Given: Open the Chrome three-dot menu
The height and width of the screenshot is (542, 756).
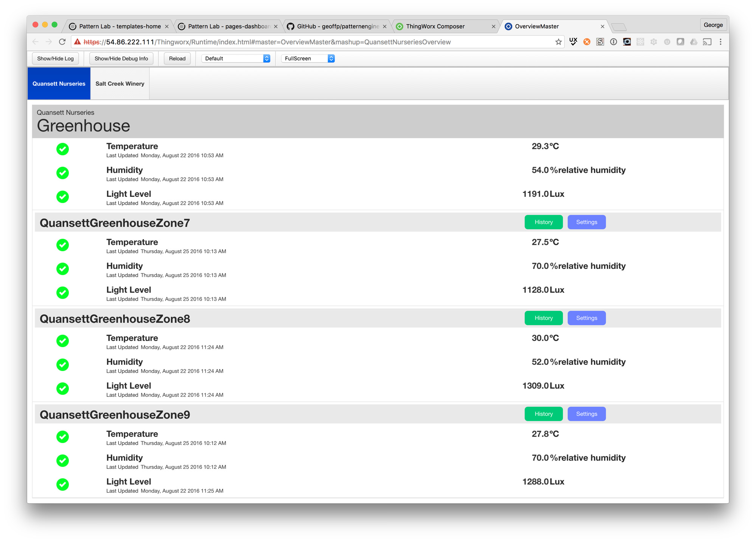Looking at the screenshot, I should coord(720,42).
